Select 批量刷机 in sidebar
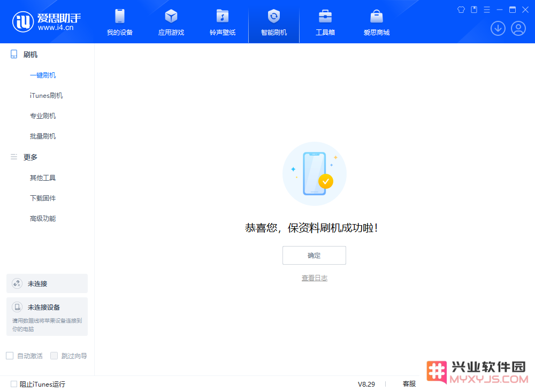Viewport: 535px width, 392px height. point(43,136)
